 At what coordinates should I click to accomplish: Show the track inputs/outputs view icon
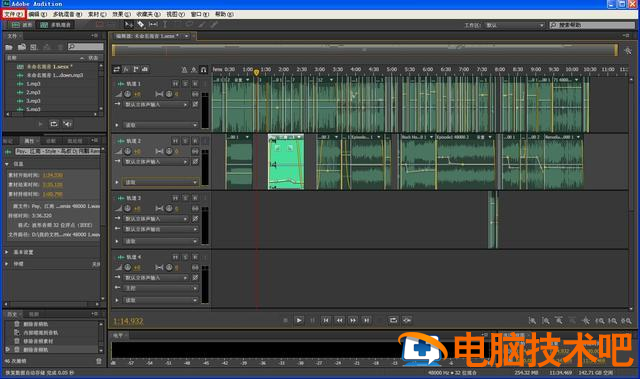[117, 69]
